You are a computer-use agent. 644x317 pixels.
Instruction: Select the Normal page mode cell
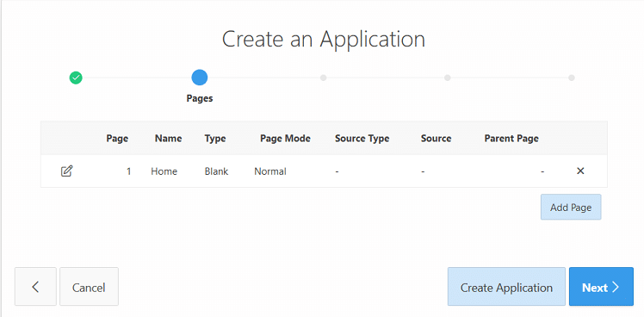point(270,171)
